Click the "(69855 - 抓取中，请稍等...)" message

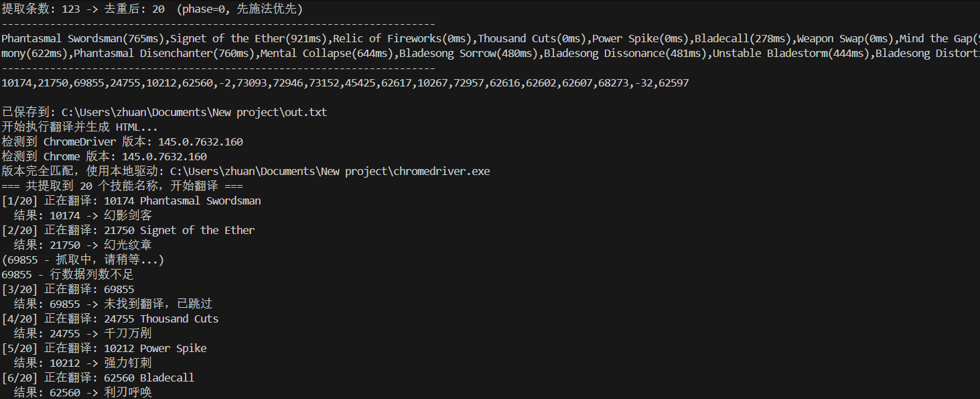click(83, 260)
